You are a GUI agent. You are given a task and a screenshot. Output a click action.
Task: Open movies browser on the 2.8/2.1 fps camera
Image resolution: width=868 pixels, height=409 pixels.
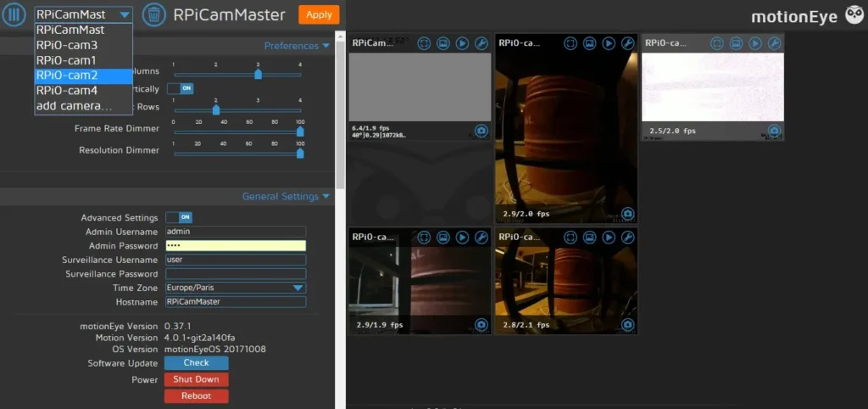point(609,238)
